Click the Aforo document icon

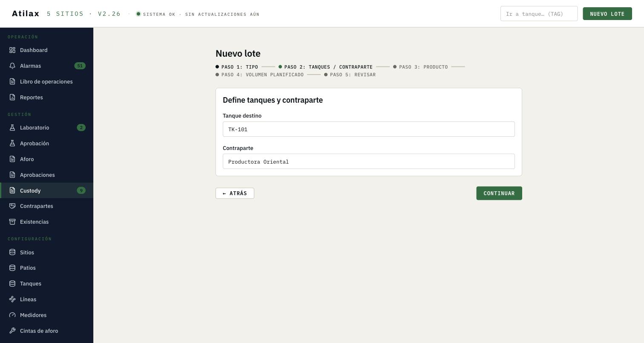pyautogui.click(x=12, y=159)
